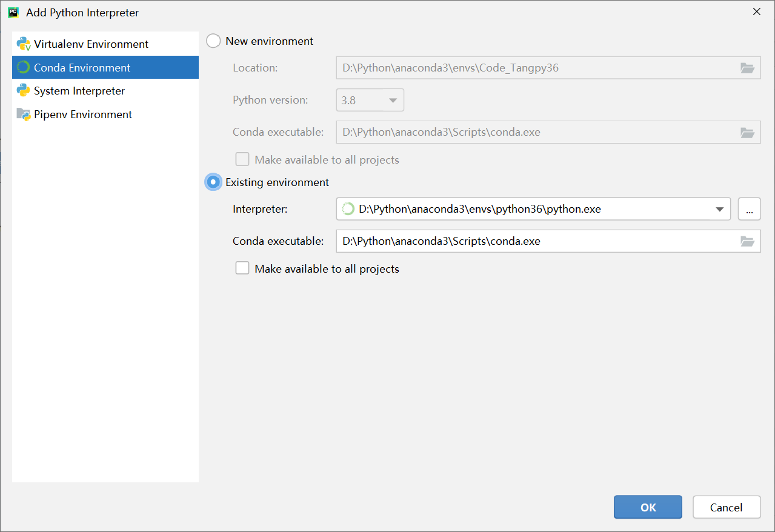Viewport: 775px width, 532px height.
Task: Expand the Interpreter dropdown arrow
Action: pyautogui.click(x=719, y=209)
